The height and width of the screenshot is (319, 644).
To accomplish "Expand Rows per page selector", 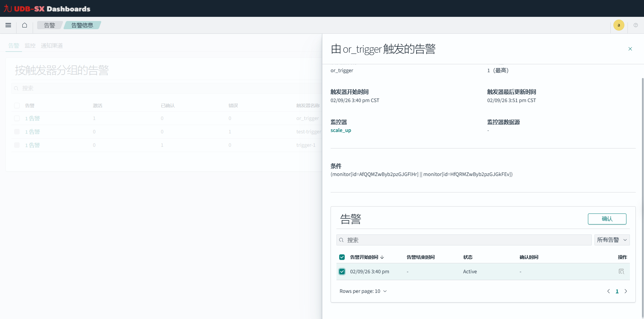I will 363,291.
